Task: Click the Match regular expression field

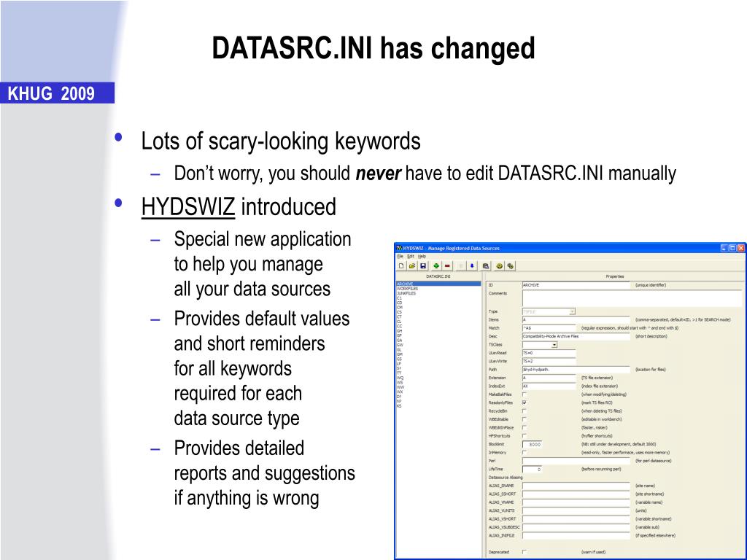Action: (x=549, y=328)
